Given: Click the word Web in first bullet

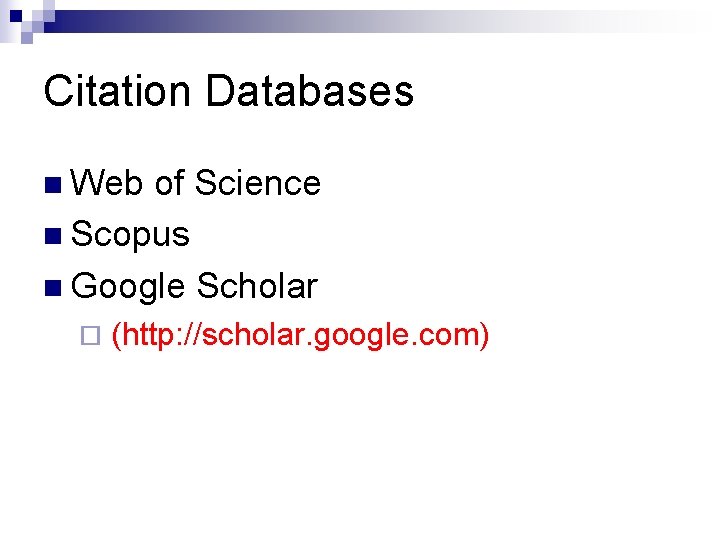Looking at the screenshot, I should pyautogui.click(x=108, y=183).
